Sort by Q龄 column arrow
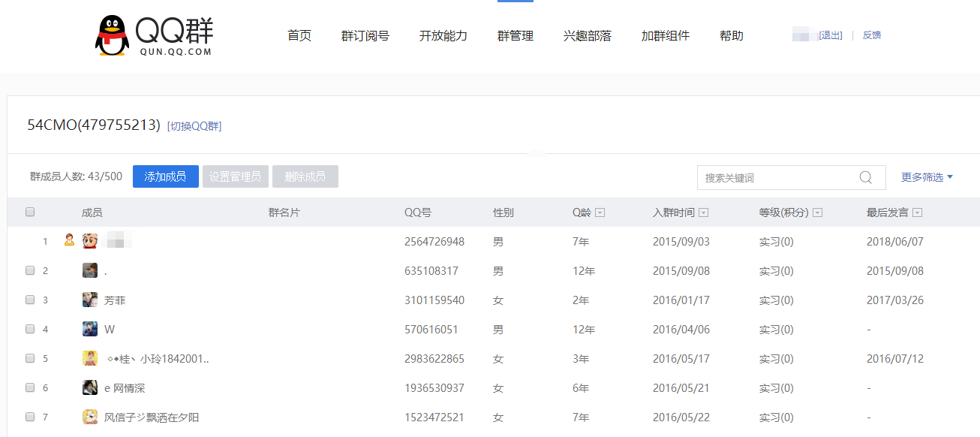This screenshot has height=437, width=980. (600, 212)
